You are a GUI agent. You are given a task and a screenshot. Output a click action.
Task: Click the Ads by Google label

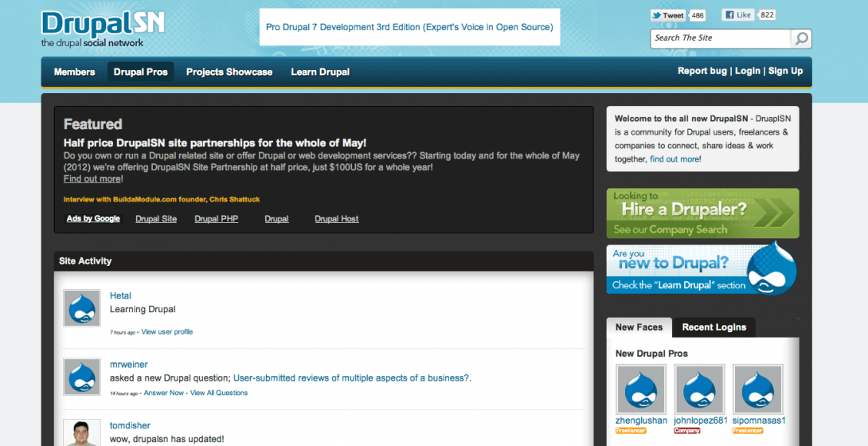pos(93,218)
